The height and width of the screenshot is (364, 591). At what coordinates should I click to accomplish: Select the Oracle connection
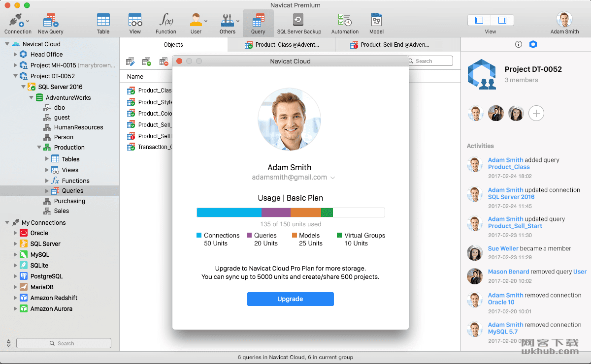pos(39,233)
